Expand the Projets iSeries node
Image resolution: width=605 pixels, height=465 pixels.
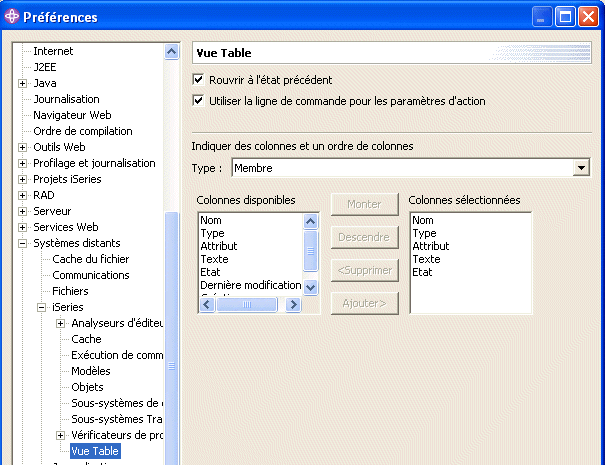[22, 179]
